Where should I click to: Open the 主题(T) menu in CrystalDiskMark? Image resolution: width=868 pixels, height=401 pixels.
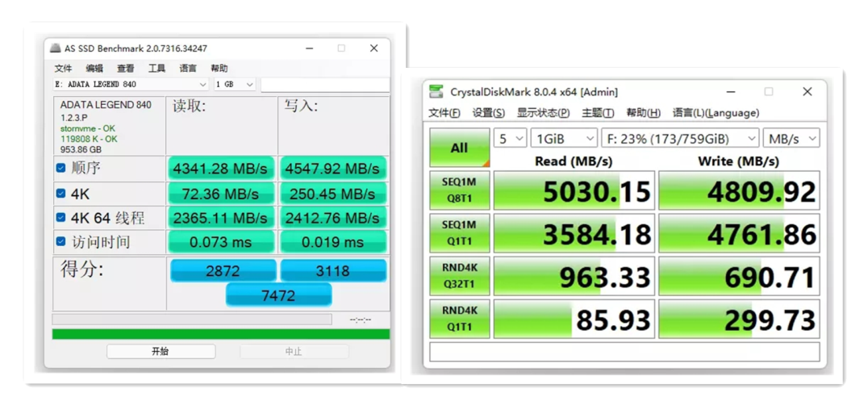pyautogui.click(x=598, y=113)
